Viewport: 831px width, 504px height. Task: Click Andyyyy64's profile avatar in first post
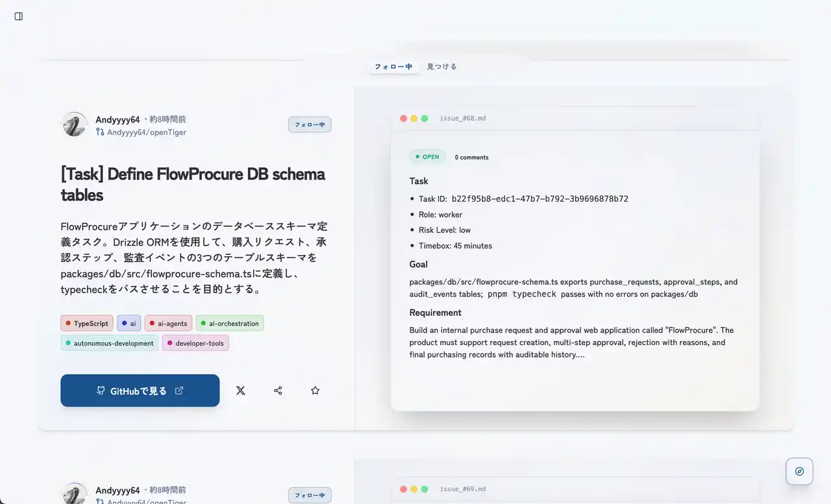[74, 125]
